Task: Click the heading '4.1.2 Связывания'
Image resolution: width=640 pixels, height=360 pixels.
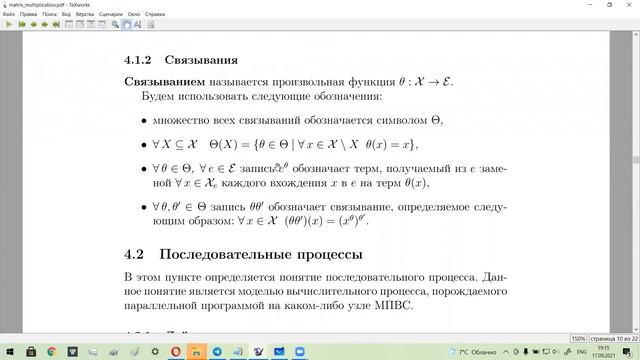Action: click(x=181, y=60)
